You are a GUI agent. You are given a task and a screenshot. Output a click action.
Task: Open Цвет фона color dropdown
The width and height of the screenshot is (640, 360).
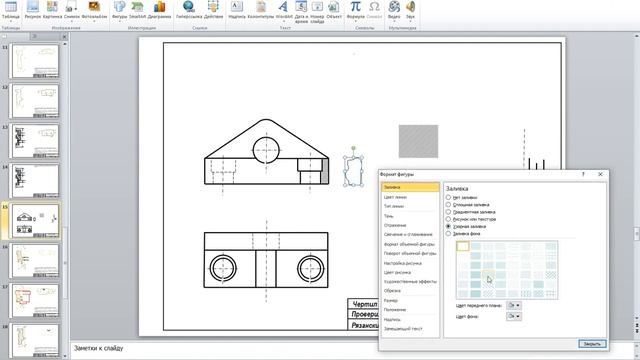513,316
